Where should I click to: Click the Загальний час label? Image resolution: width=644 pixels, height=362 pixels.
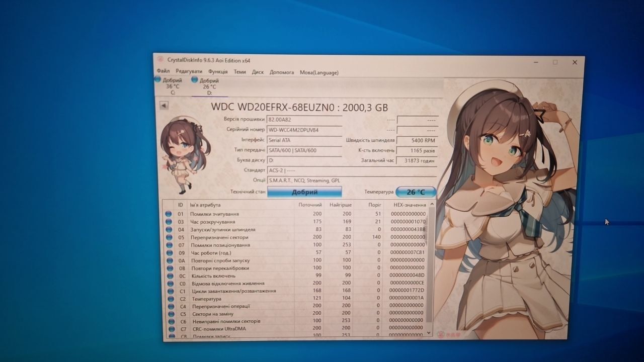(377, 160)
